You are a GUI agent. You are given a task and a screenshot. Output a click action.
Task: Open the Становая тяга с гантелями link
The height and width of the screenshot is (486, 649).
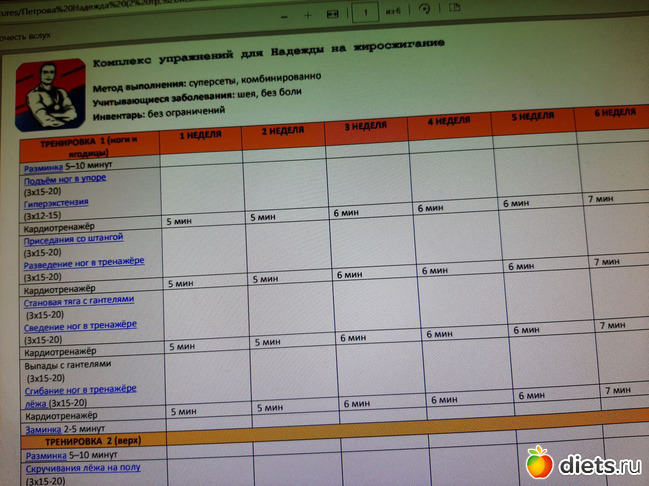[x=78, y=299]
